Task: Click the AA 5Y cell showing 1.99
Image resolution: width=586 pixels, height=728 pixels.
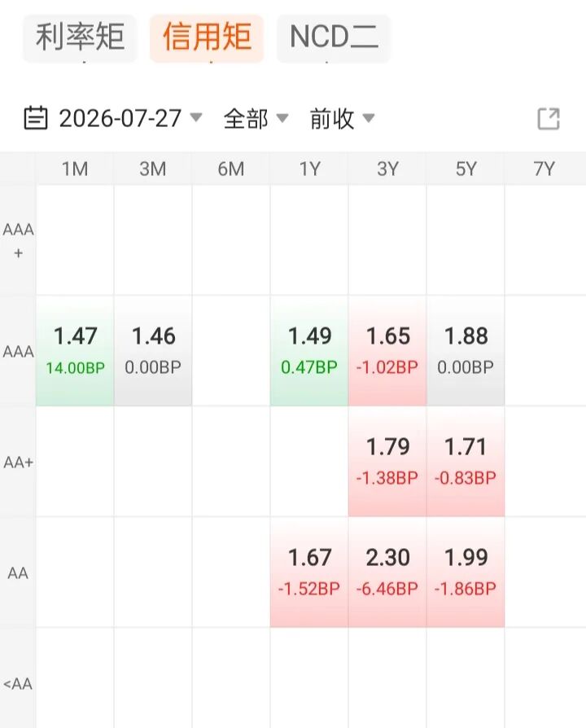Action: (x=466, y=572)
